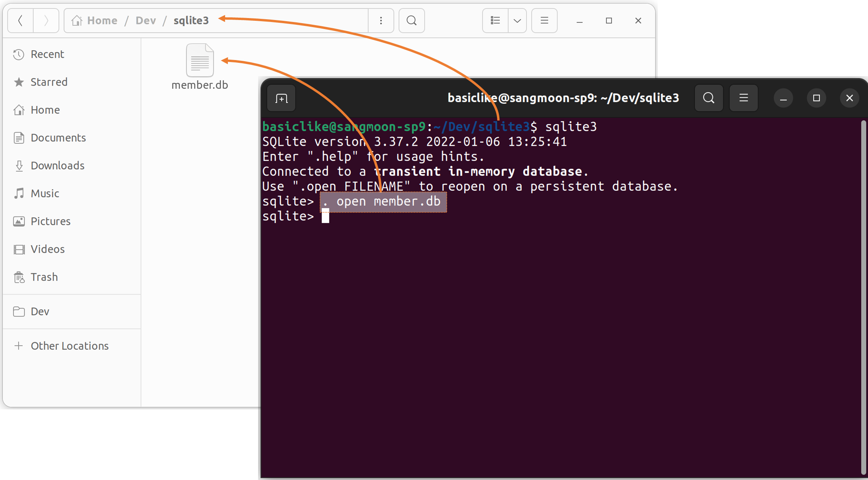Open the terminal hamburger menu
This screenshot has height=480, width=868.
pos(743,98)
